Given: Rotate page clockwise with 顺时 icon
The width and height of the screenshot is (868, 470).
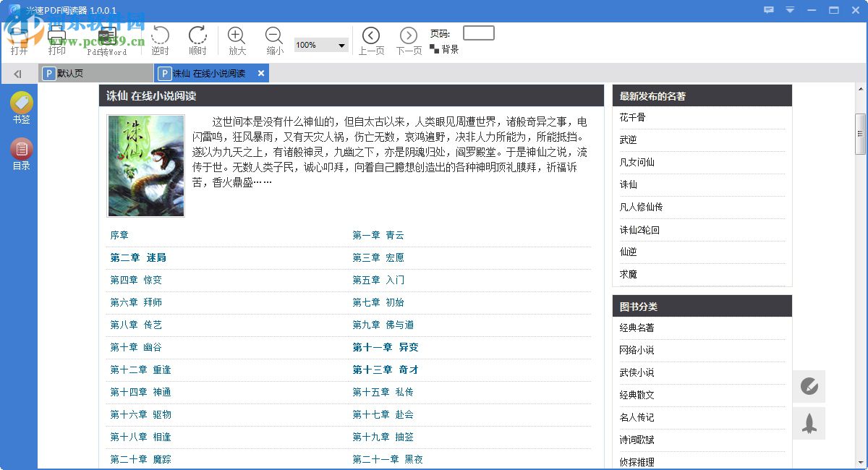Looking at the screenshot, I should point(197,36).
